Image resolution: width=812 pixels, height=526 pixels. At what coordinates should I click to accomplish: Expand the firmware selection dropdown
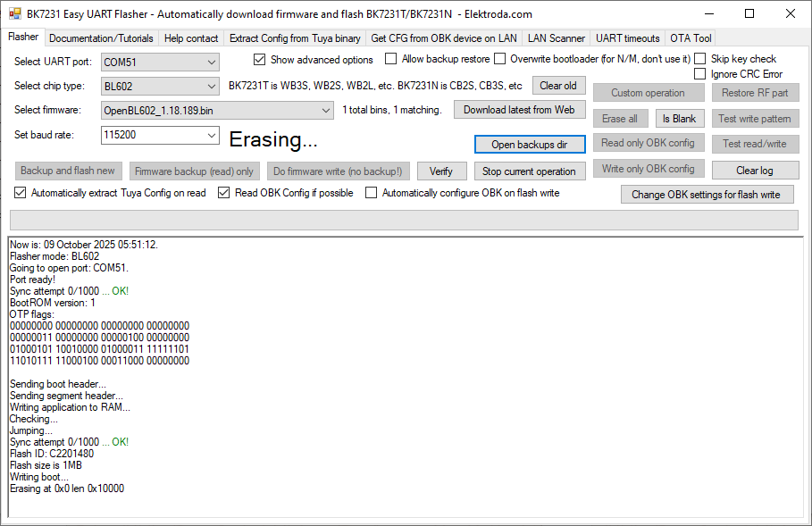(x=217, y=110)
